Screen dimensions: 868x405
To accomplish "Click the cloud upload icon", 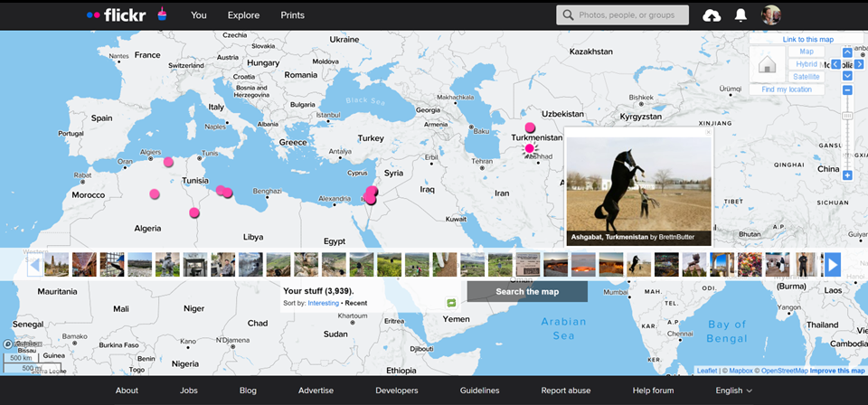I will click(712, 15).
